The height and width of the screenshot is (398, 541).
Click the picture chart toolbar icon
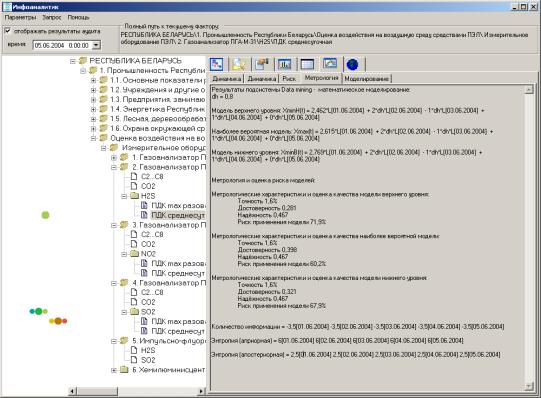tap(330, 63)
